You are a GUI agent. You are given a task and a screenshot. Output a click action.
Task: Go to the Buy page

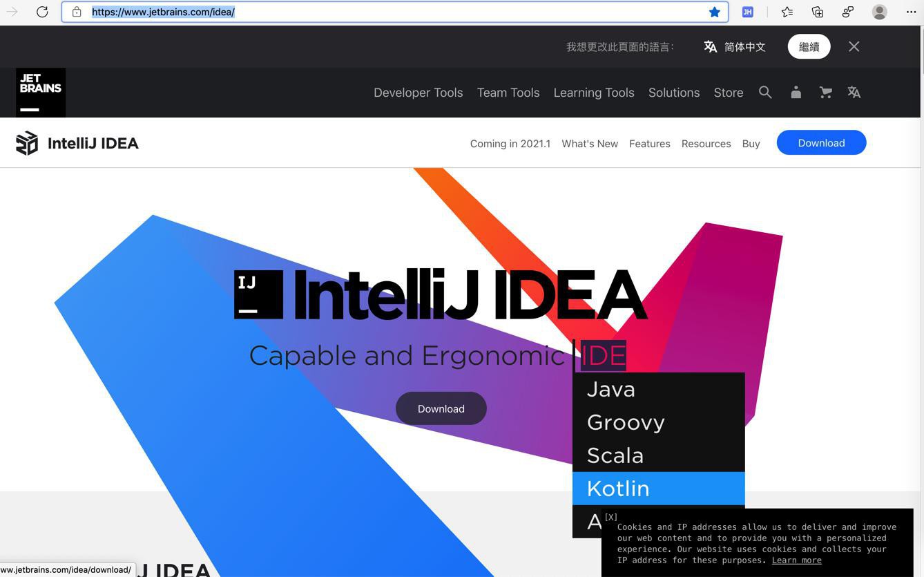751,144
